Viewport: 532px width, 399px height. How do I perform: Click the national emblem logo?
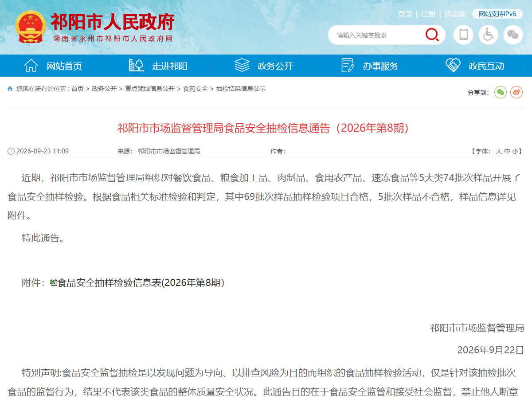pos(31,27)
